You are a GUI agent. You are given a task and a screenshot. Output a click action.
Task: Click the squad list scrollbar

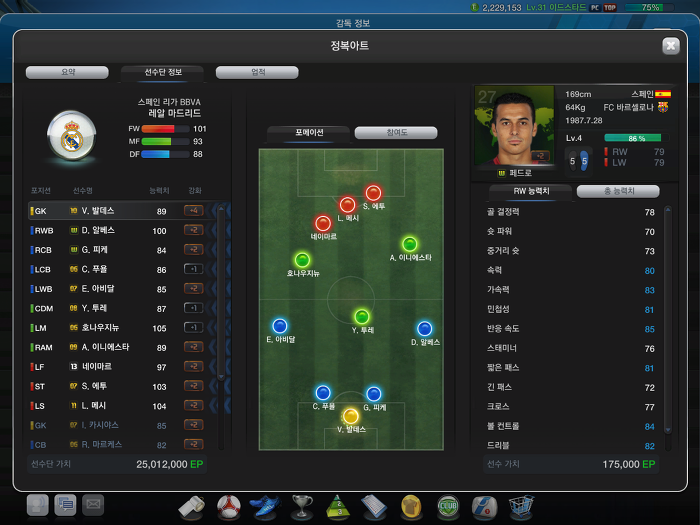(x=221, y=292)
